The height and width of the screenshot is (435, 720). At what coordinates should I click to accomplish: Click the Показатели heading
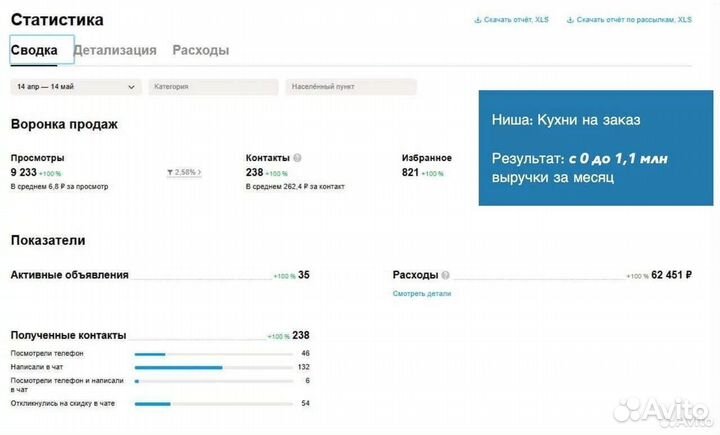point(48,240)
